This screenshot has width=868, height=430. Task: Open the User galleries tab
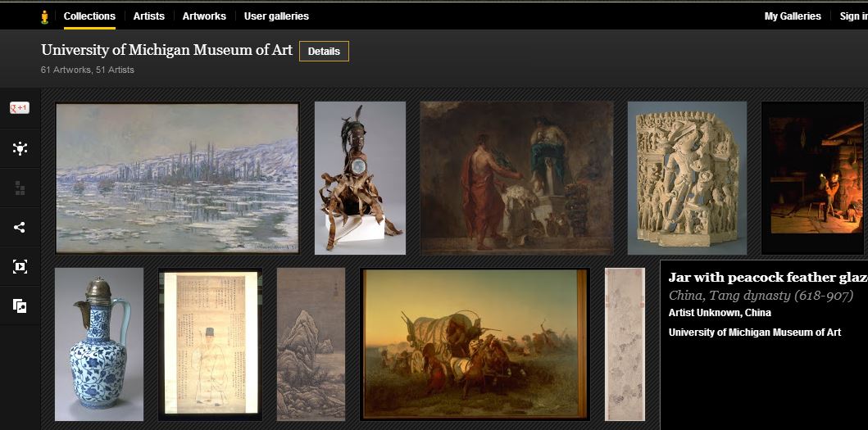(276, 16)
